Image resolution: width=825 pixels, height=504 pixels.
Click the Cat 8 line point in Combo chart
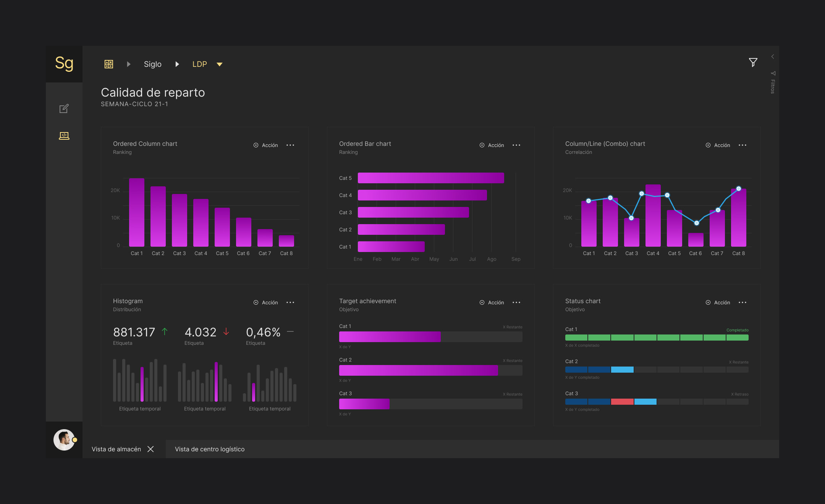pos(739,189)
